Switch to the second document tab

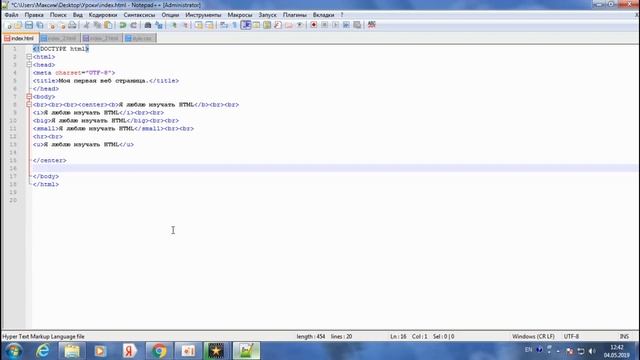(x=60, y=38)
